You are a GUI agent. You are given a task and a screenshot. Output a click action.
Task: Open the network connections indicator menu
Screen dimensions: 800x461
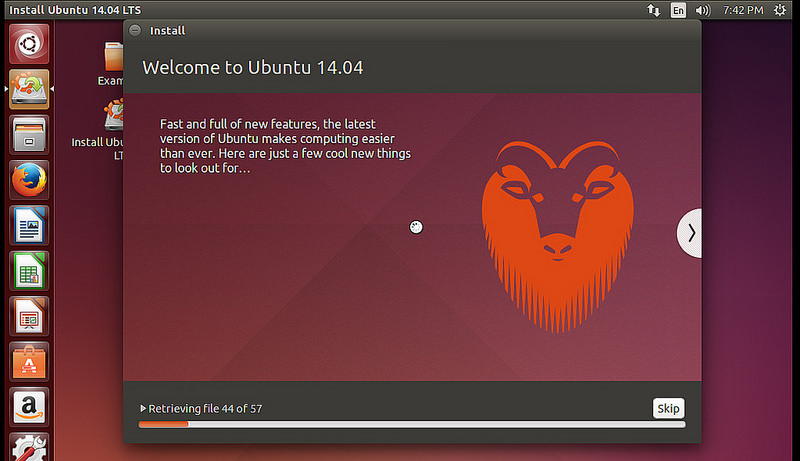(653, 10)
